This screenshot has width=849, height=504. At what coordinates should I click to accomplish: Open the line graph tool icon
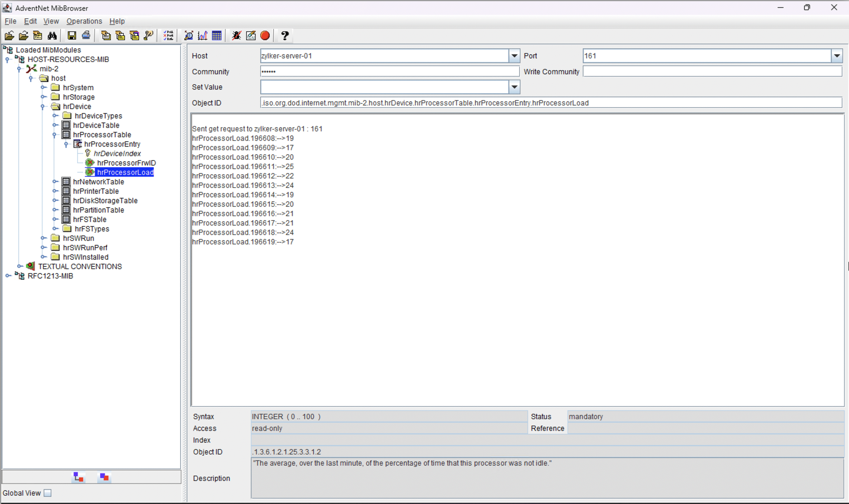coord(203,36)
